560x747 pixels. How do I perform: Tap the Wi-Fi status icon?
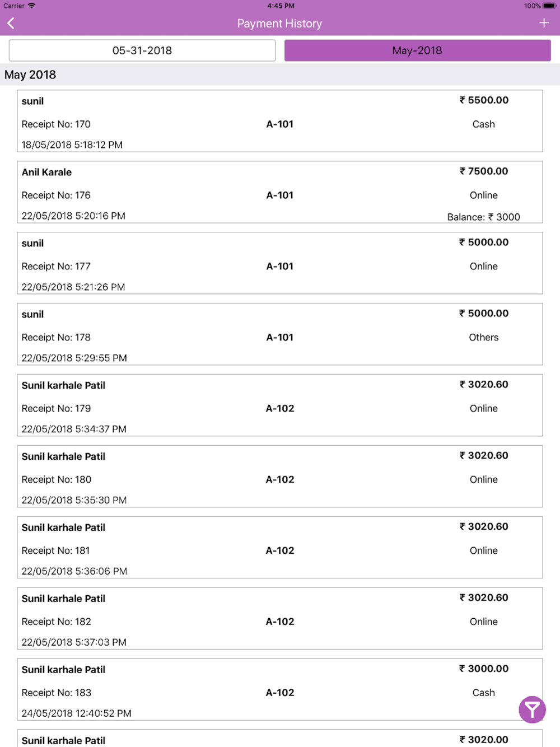pos(32,6)
